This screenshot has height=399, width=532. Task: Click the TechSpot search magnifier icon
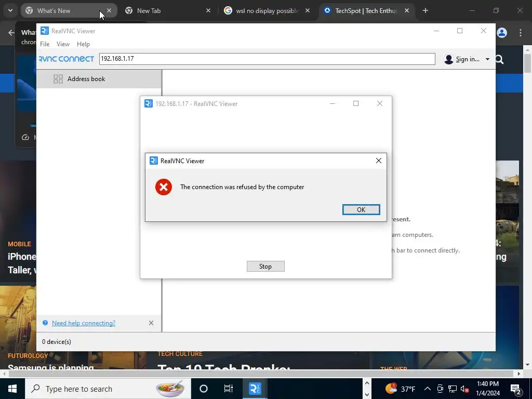(x=499, y=59)
